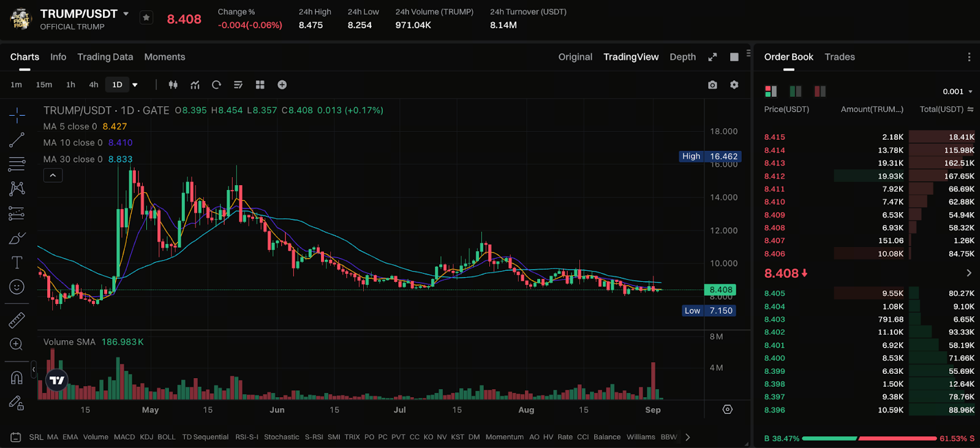
Task: Select the trend line drawing tool
Action: [x=17, y=140]
